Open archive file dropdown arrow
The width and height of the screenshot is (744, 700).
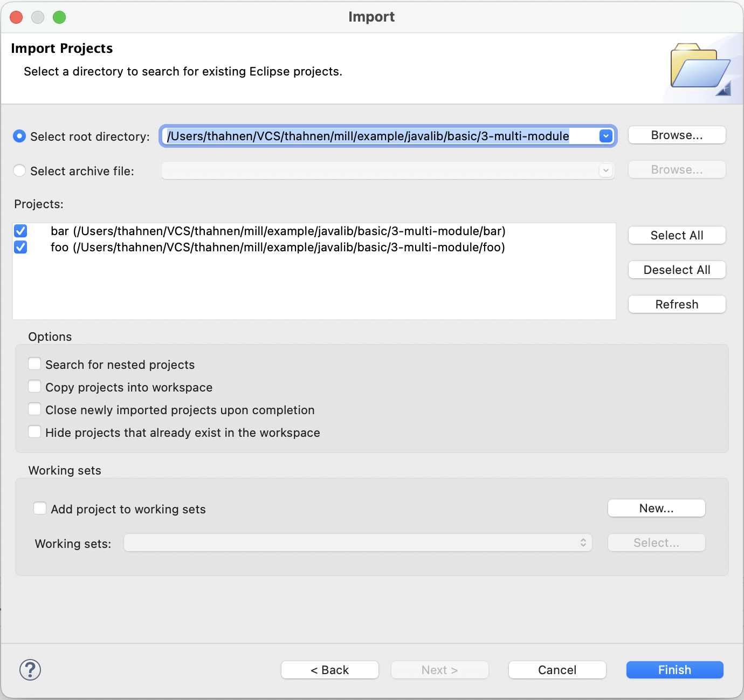(x=605, y=170)
